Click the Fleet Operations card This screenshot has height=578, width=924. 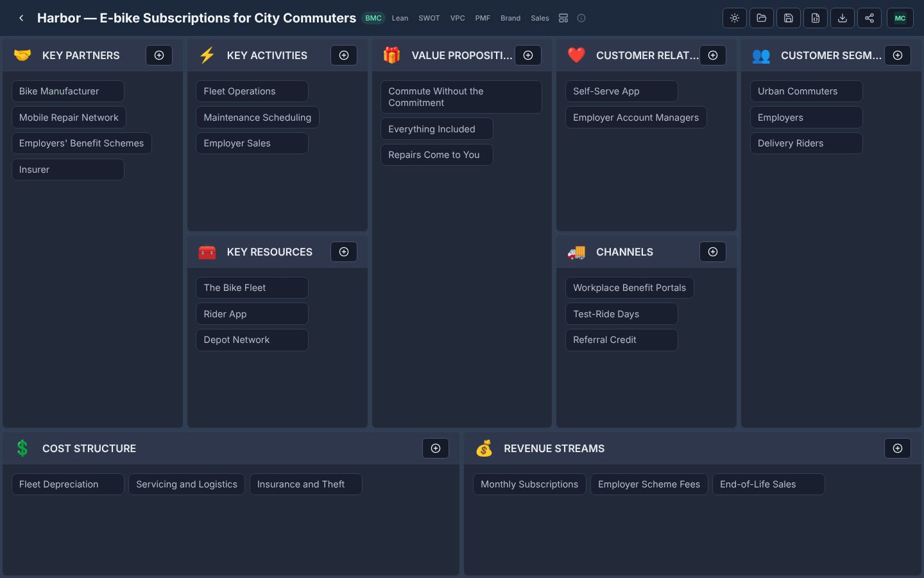click(x=252, y=91)
